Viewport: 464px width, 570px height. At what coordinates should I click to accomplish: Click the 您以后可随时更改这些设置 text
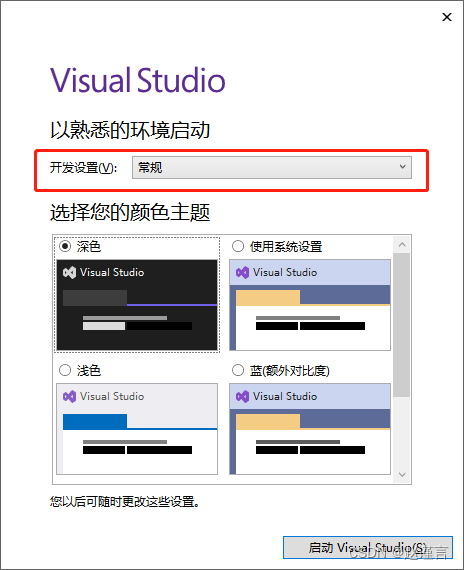click(124, 502)
